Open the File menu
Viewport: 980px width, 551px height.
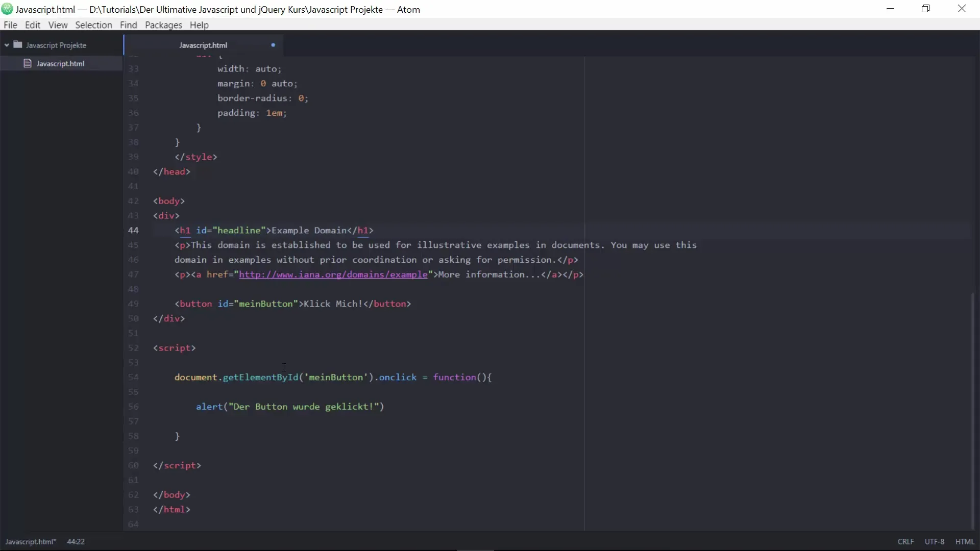point(10,25)
